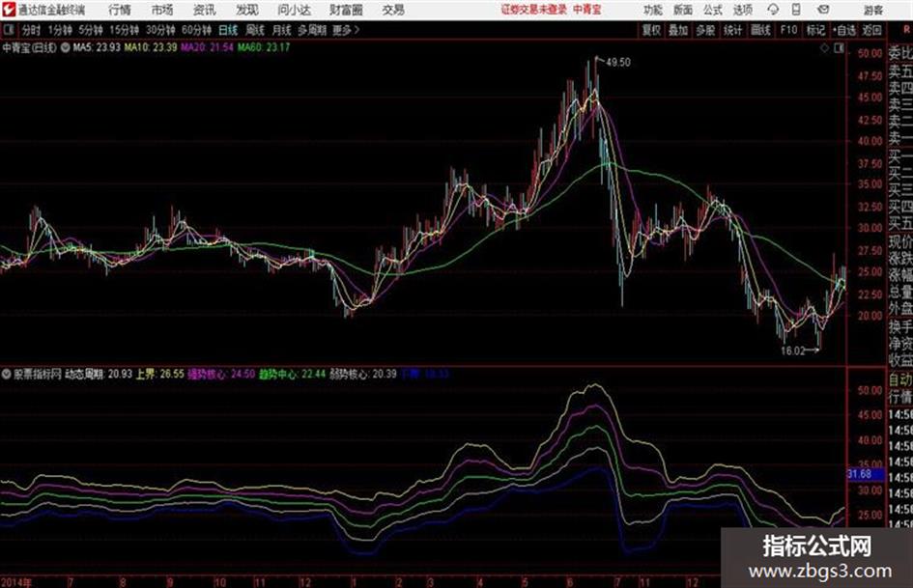This screenshot has height=588, width=913.
Task: Click the 标记 mark button
Action: click(x=815, y=30)
